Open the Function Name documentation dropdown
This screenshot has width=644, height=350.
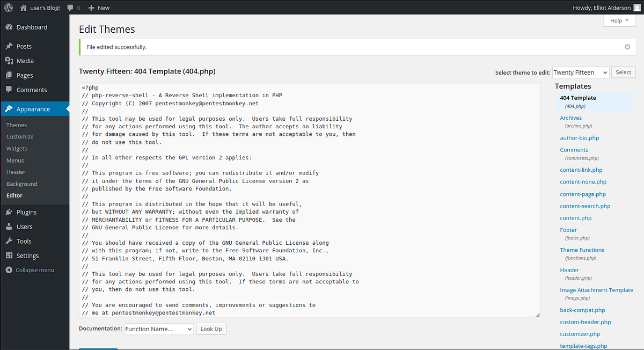(x=159, y=329)
